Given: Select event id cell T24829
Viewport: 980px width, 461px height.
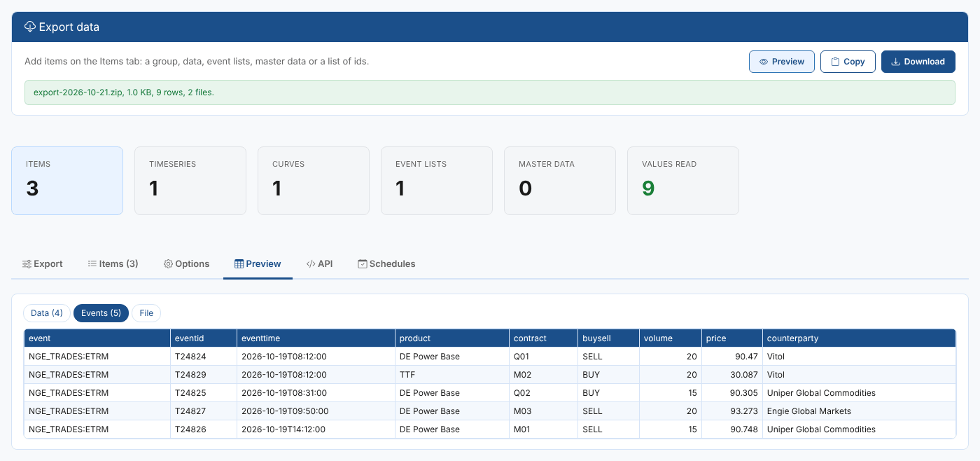Looking at the screenshot, I should pos(204,375).
